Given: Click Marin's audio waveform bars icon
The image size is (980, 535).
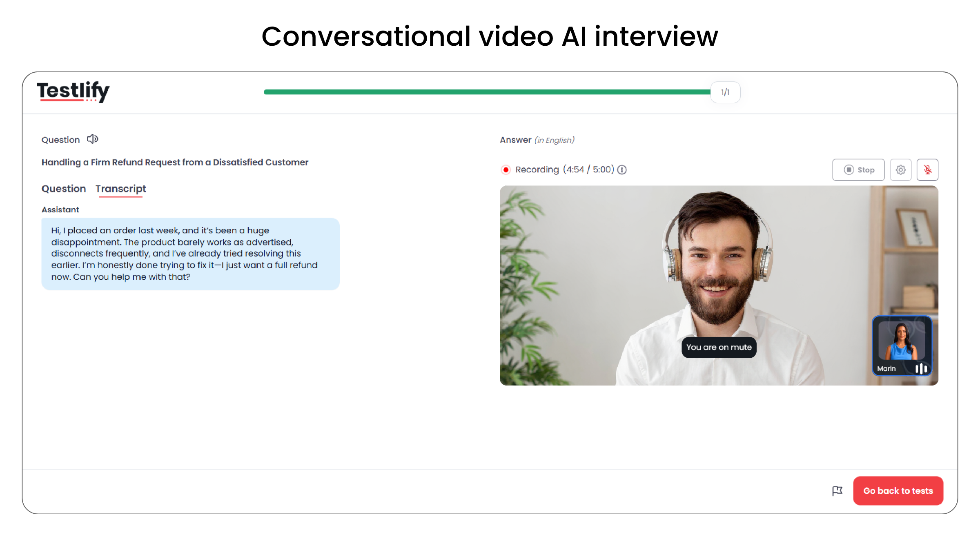Looking at the screenshot, I should 921,368.
